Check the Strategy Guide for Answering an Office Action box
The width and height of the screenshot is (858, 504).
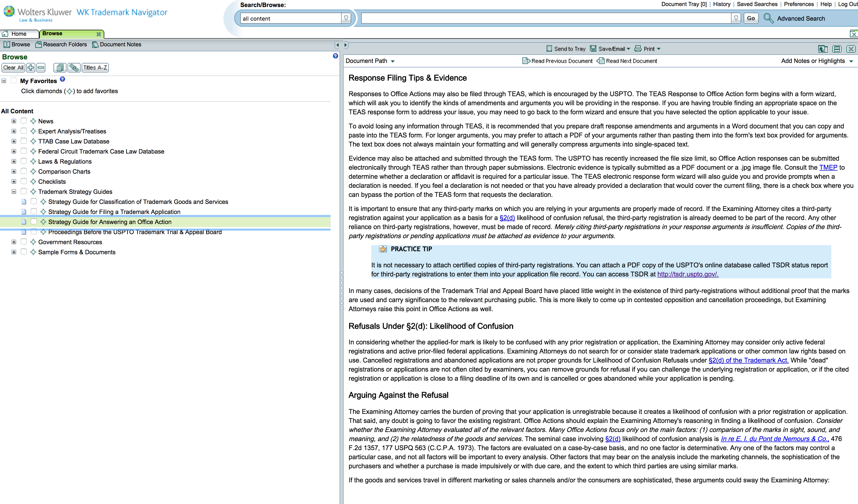click(34, 221)
